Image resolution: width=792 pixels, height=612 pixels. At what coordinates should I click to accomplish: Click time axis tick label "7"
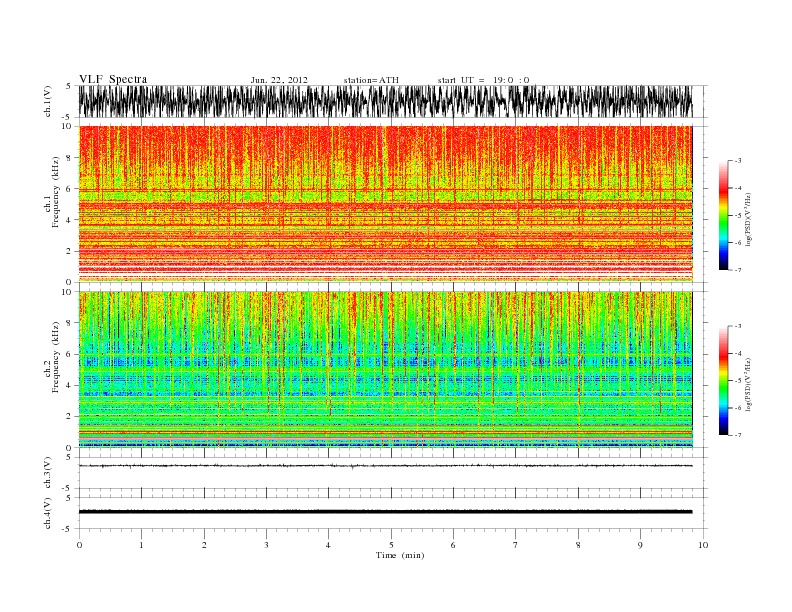coord(516,545)
